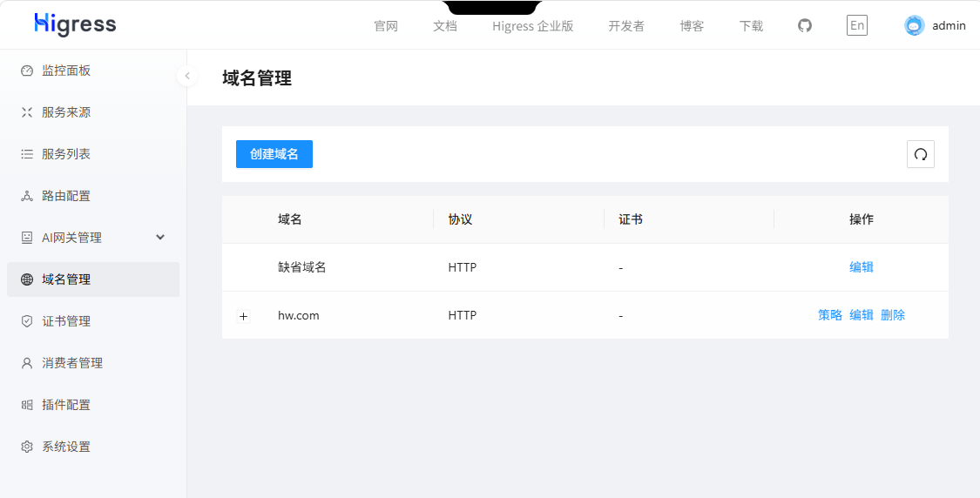Viewport: 980px width, 498px height.
Task: Click the 域名管理 globe icon
Action: pos(27,279)
